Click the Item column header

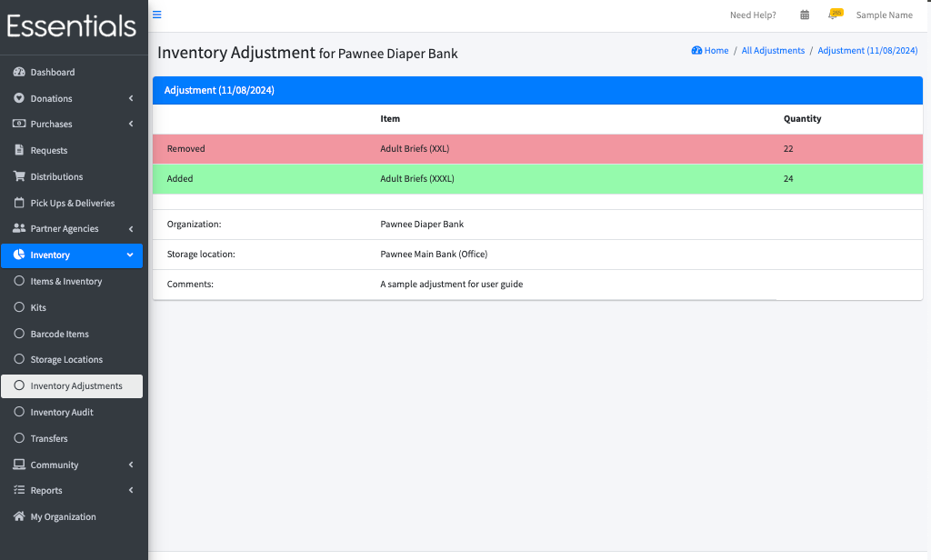390,118
